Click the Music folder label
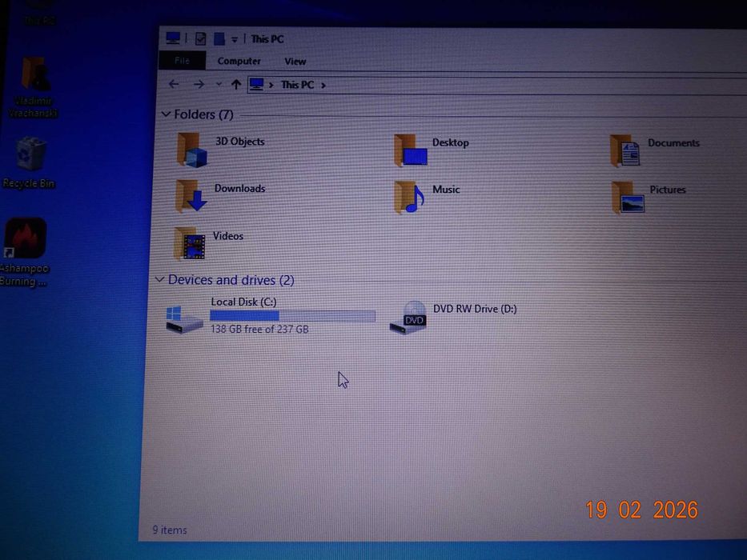 pos(446,190)
